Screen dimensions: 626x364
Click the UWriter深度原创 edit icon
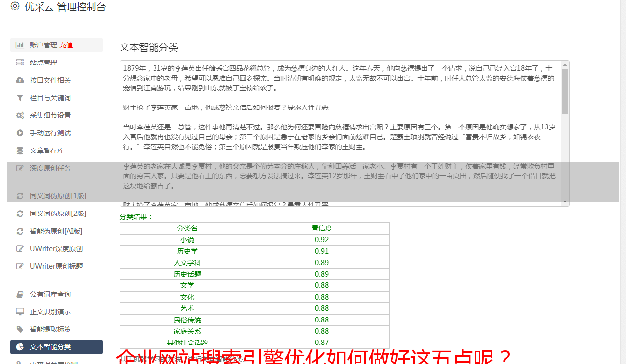click(20, 249)
